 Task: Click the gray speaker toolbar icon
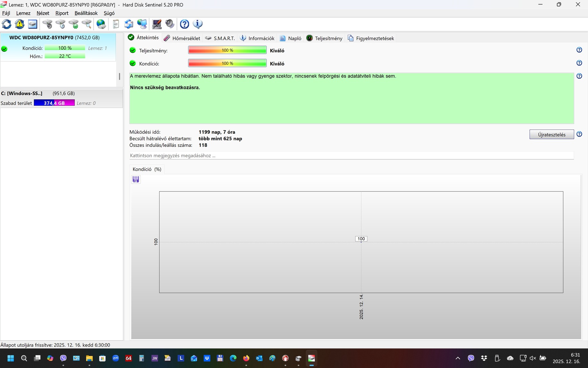[x=170, y=24]
